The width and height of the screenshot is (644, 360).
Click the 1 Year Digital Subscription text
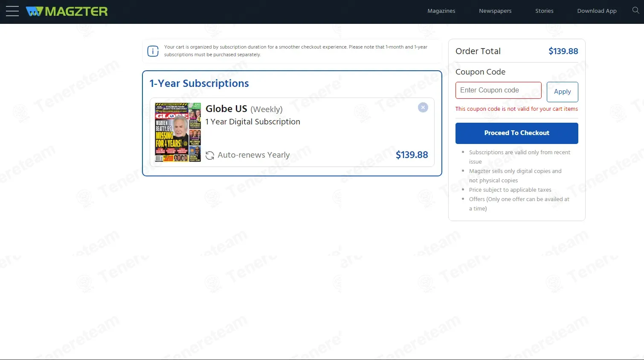253,122
